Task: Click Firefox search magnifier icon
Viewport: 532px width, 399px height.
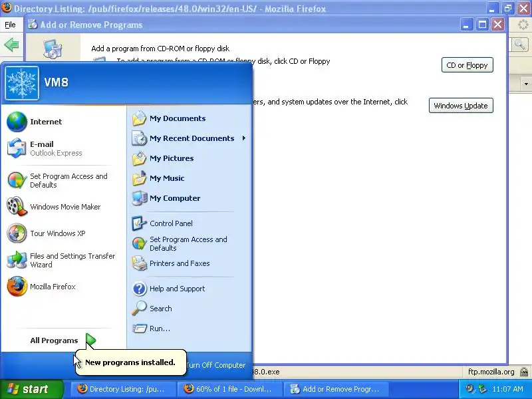Action: coord(520,45)
